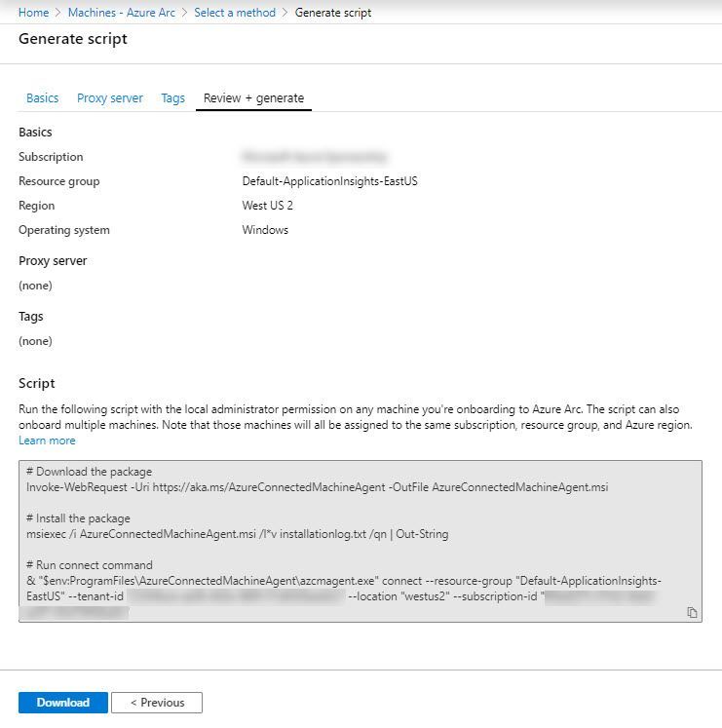Viewport: 722px width, 728px height.
Task: Select the Review + generate tab
Action: pos(253,98)
